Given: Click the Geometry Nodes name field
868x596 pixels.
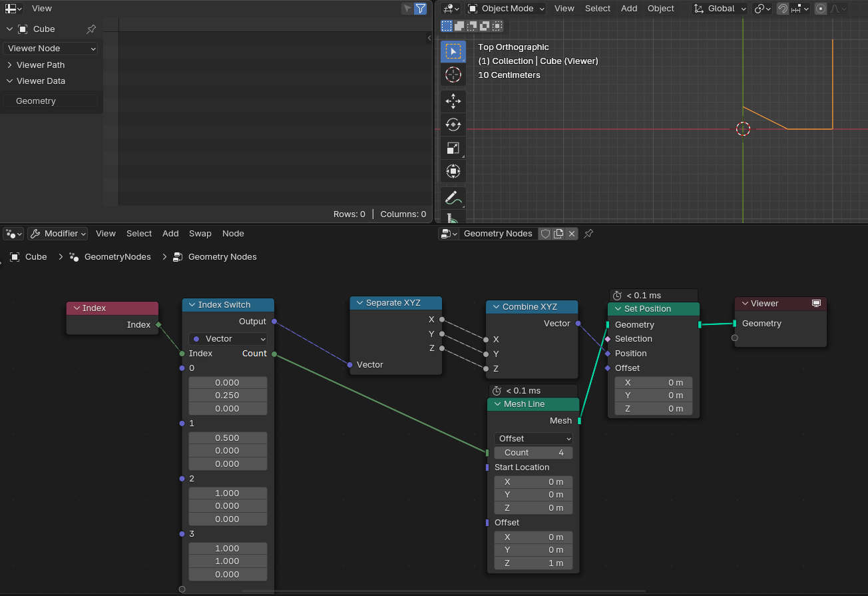Looking at the screenshot, I should click(498, 234).
